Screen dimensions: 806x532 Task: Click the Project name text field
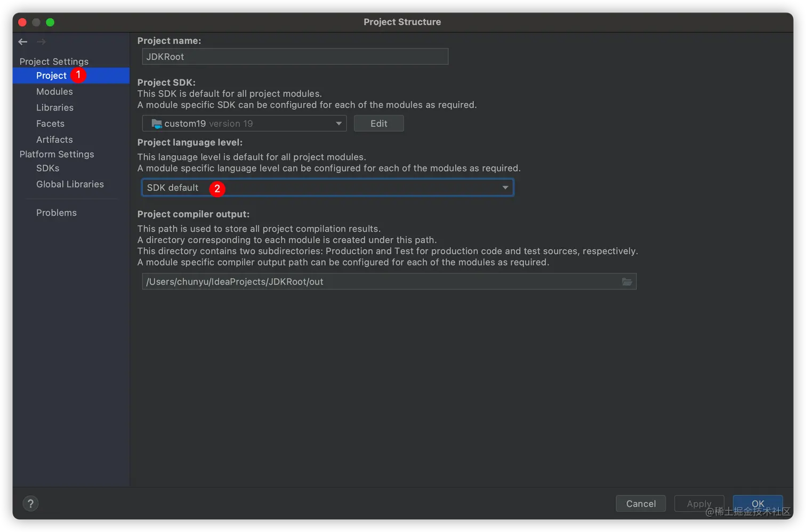pos(295,57)
